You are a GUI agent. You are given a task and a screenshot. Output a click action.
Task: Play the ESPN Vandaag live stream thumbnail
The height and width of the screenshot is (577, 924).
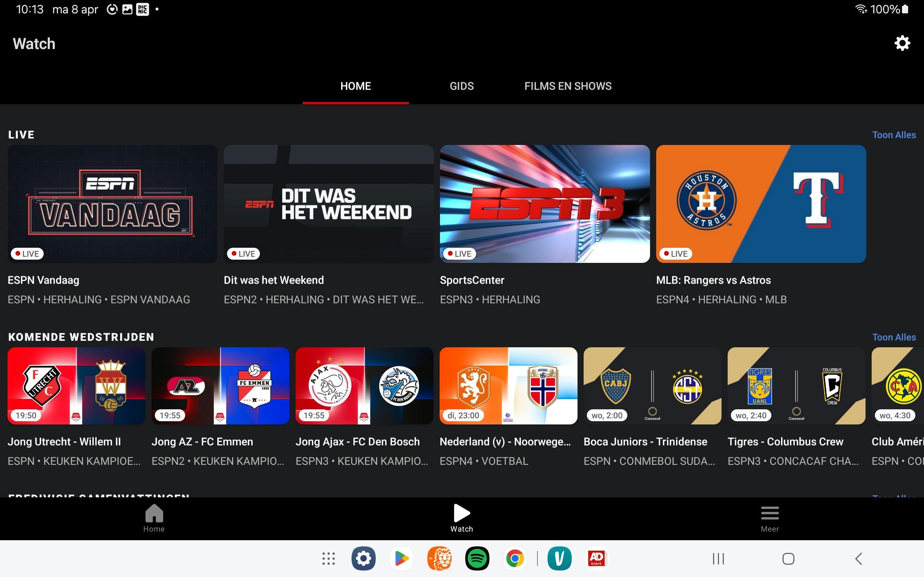[x=112, y=204]
